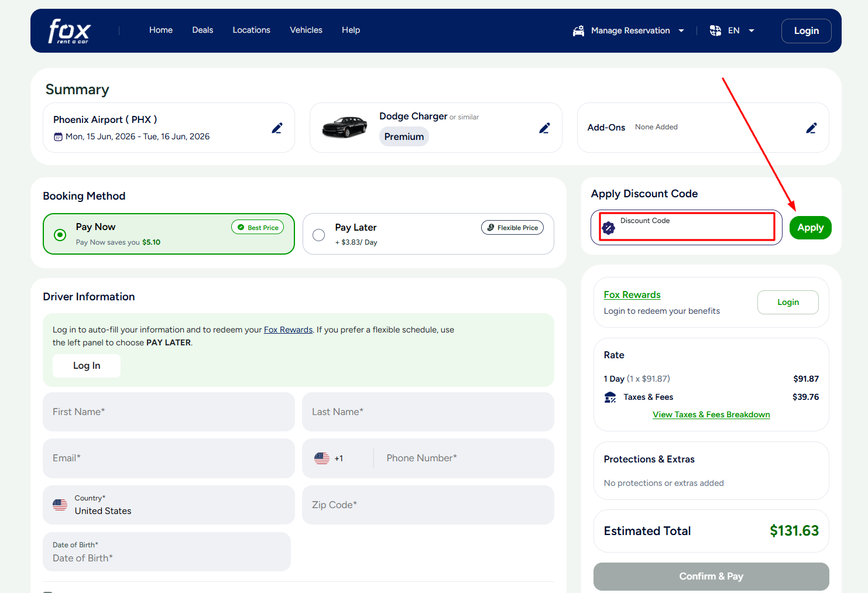Select the Pay Later radio button
This screenshot has width=868, height=593.
pos(319,235)
